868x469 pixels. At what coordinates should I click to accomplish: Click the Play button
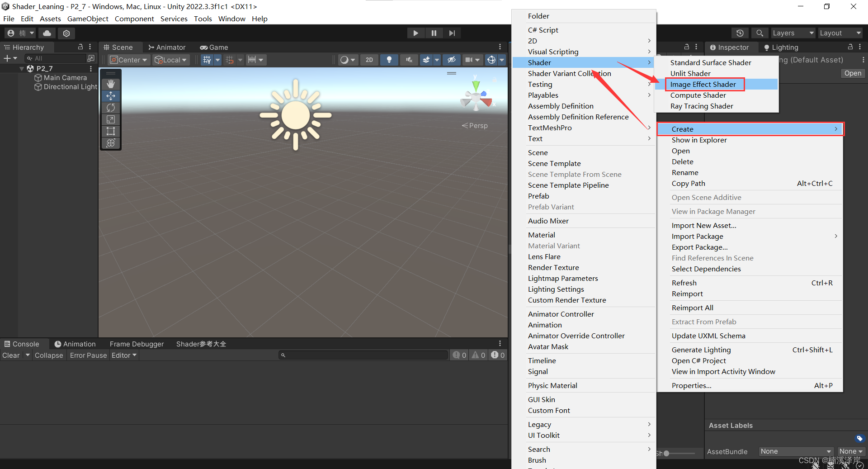tap(415, 33)
